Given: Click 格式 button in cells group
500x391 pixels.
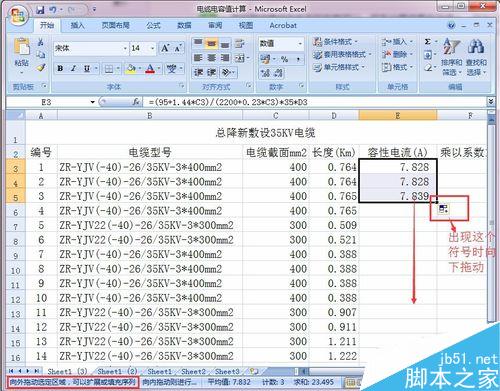Looking at the screenshot, I should [398, 67].
